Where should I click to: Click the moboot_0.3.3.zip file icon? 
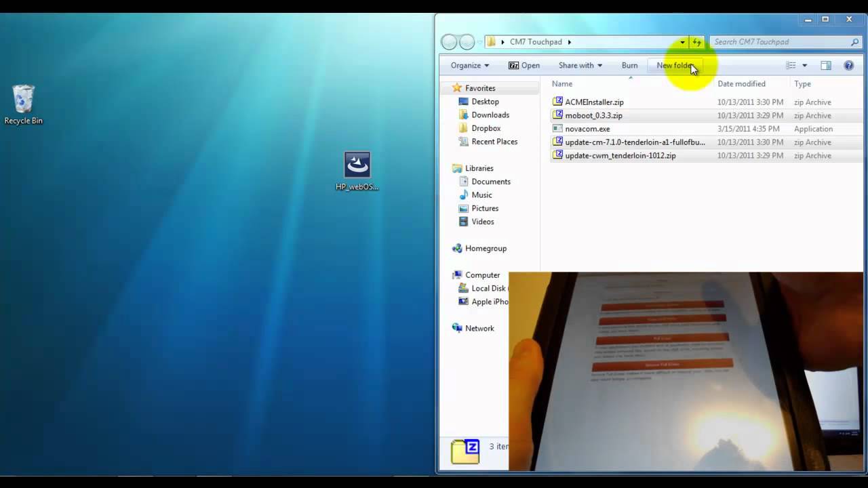[x=557, y=115]
